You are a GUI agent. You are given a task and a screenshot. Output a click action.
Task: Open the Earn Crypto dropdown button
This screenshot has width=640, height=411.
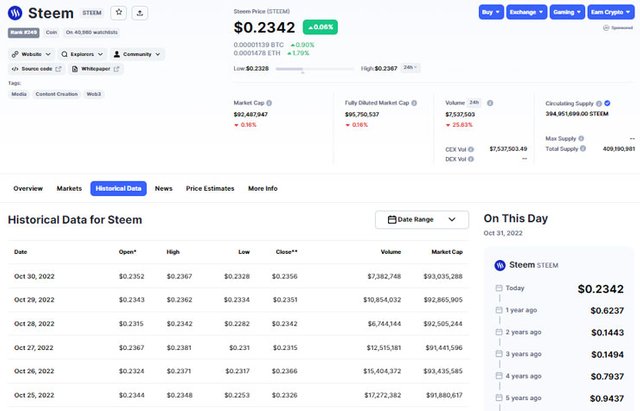pos(611,12)
